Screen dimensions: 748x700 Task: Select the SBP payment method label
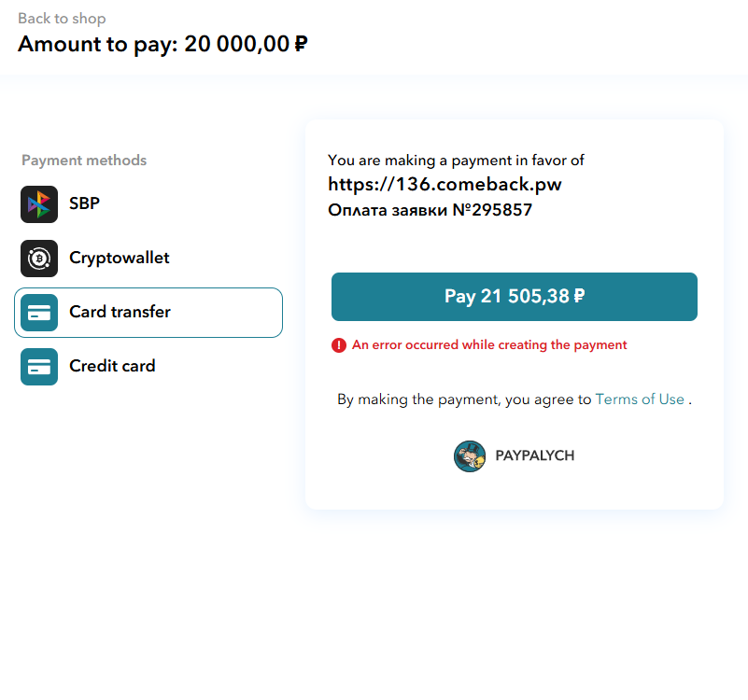click(x=84, y=203)
